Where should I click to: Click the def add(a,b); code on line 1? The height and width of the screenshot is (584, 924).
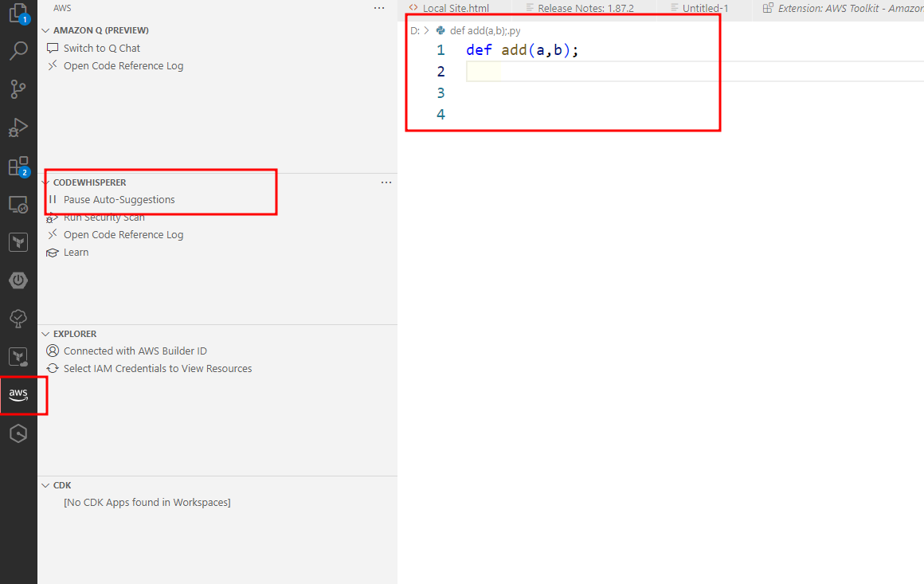[x=522, y=50]
